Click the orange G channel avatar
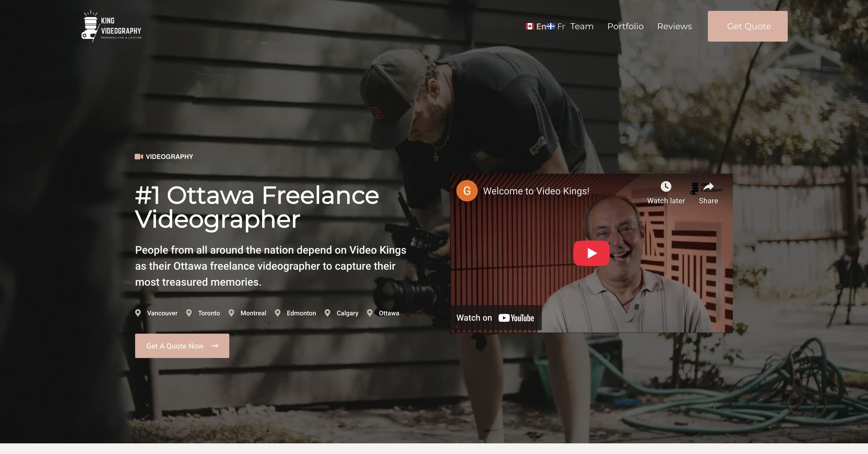 467,191
